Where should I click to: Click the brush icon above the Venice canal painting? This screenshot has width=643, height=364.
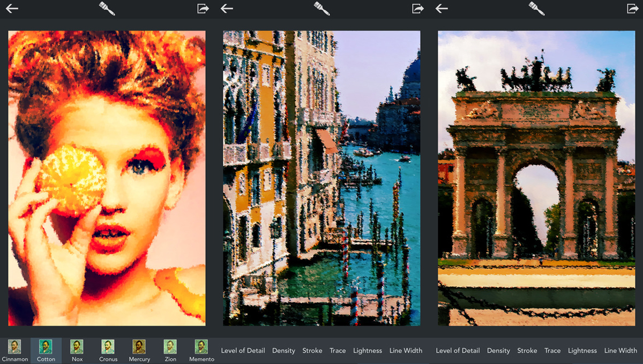coord(322,9)
